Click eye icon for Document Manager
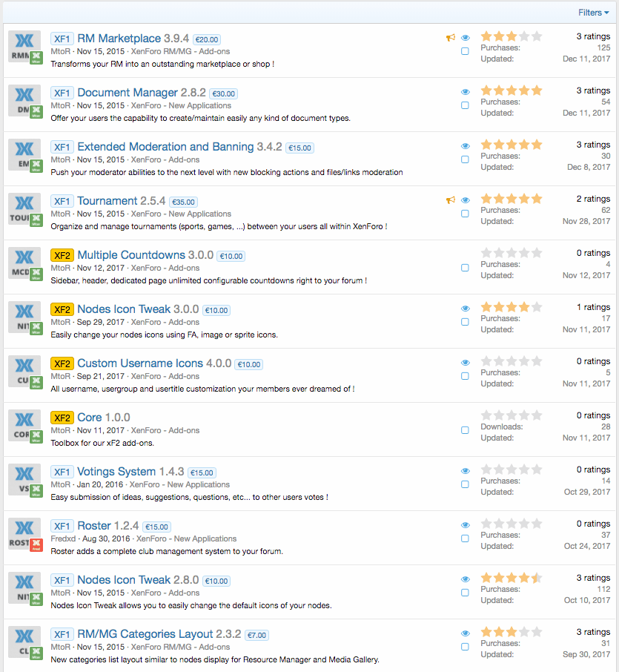The height and width of the screenshot is (672, 619). coord(466,92)
